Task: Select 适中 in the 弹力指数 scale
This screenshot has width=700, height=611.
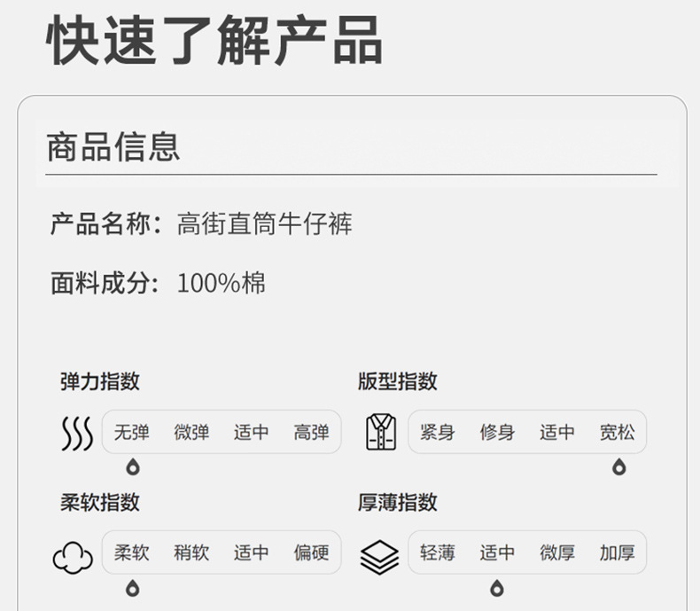Action: click(252, 433)
